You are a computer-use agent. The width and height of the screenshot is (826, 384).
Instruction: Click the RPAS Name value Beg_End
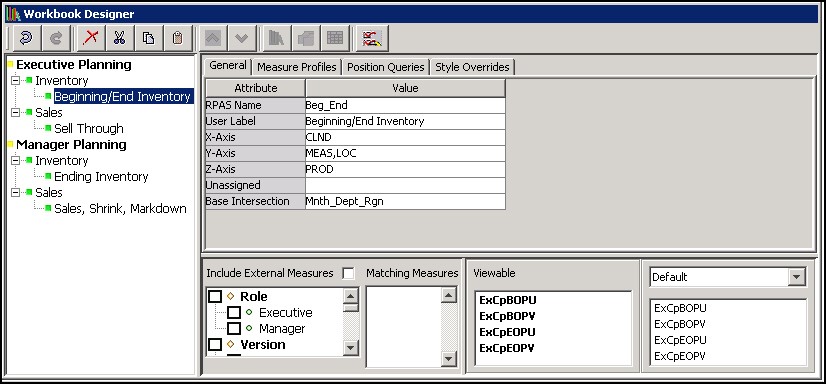tap(405, 105)
